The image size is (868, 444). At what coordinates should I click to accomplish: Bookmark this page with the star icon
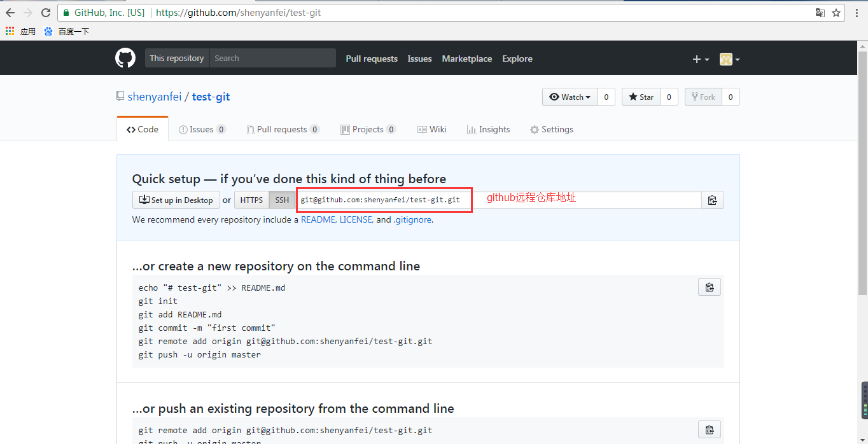tap(836, 13)
